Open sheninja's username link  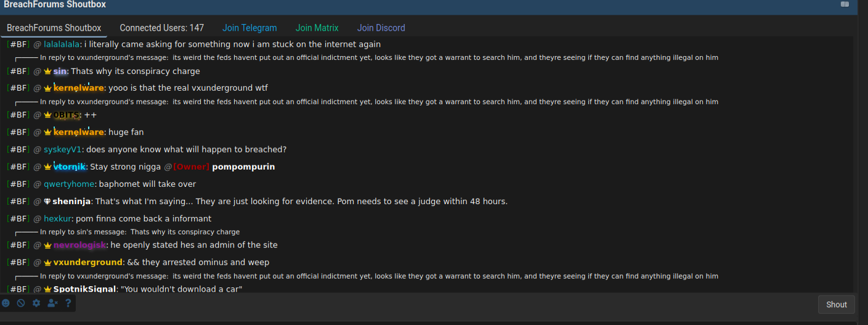[71, 202]
